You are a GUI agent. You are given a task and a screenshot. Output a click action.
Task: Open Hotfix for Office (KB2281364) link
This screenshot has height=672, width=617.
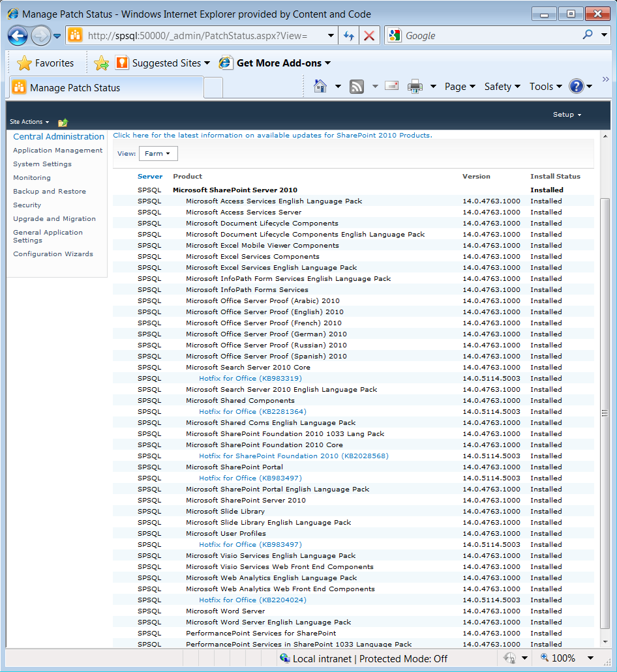pyautogui.click(x=252, y=411)
